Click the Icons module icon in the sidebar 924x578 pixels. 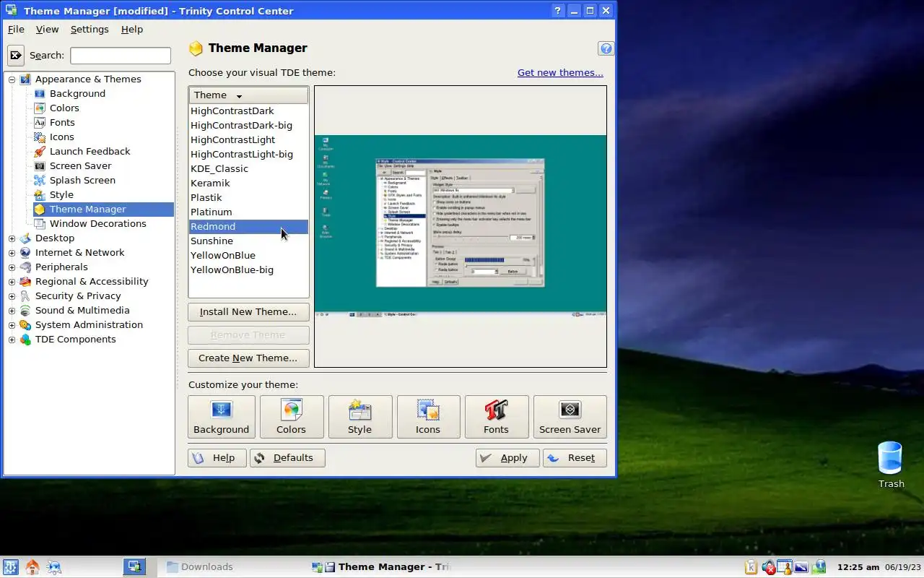[40, 137]
